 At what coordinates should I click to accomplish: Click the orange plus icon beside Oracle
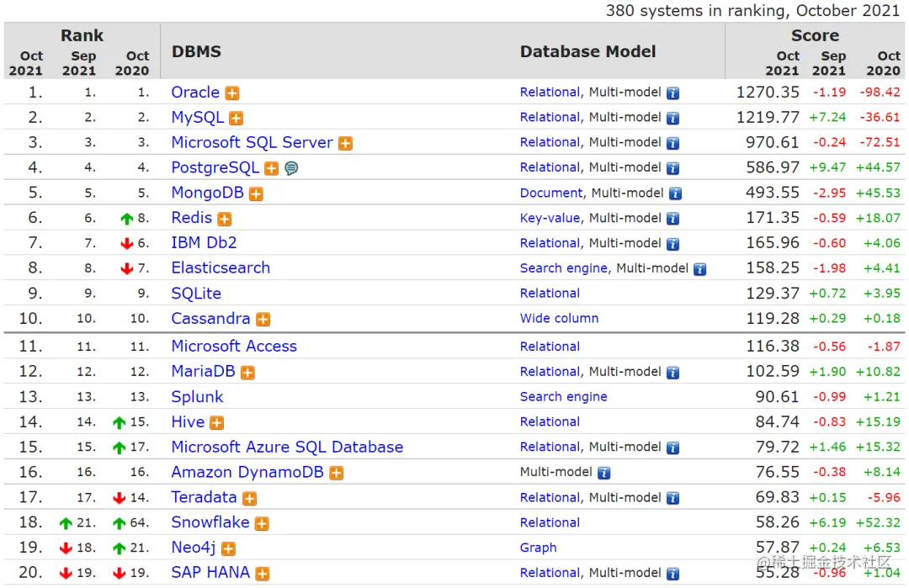pyautogui.click(x=231, y=93)
